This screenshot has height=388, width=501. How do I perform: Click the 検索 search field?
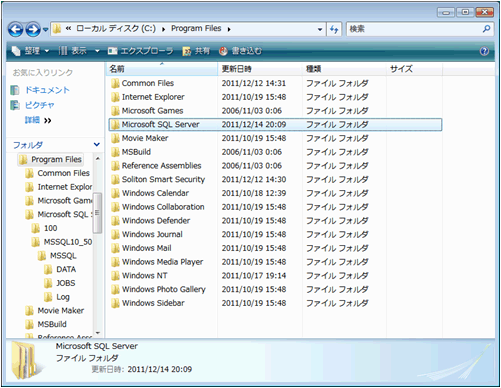click(x=413, y=29)
